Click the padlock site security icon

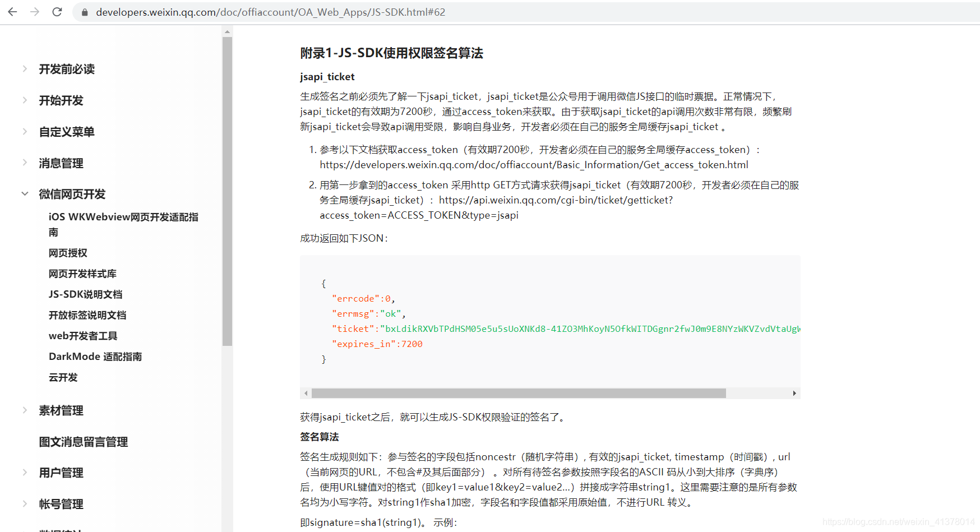85,12
